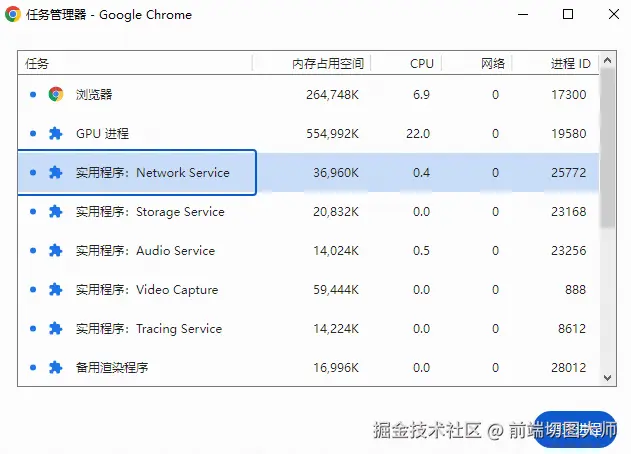This screenshot has width=631, height=454.
Task: Click memory value 14,024K
Action: [x=336, y=250]
